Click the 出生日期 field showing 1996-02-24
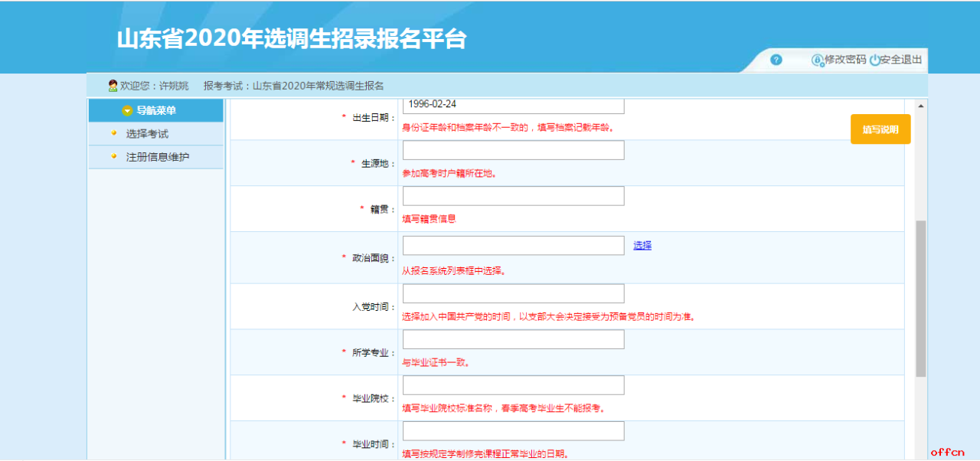The image size is (980, 461). (x=513, y=105)
